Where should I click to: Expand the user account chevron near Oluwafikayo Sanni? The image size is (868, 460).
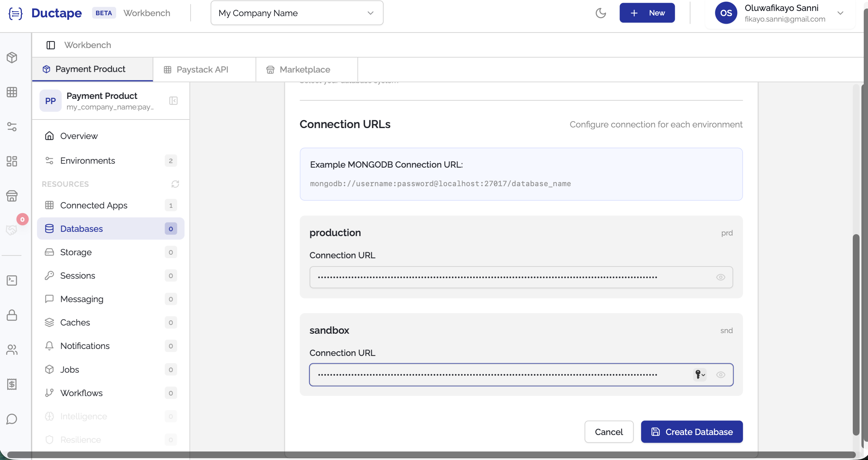pos(841,13)
